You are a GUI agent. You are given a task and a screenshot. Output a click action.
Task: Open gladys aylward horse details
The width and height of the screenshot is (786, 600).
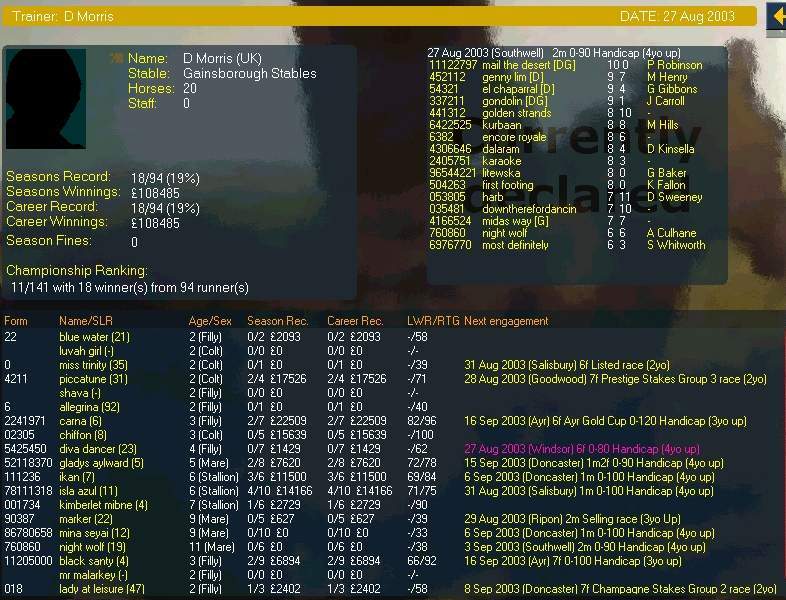[x=101, y=463]
